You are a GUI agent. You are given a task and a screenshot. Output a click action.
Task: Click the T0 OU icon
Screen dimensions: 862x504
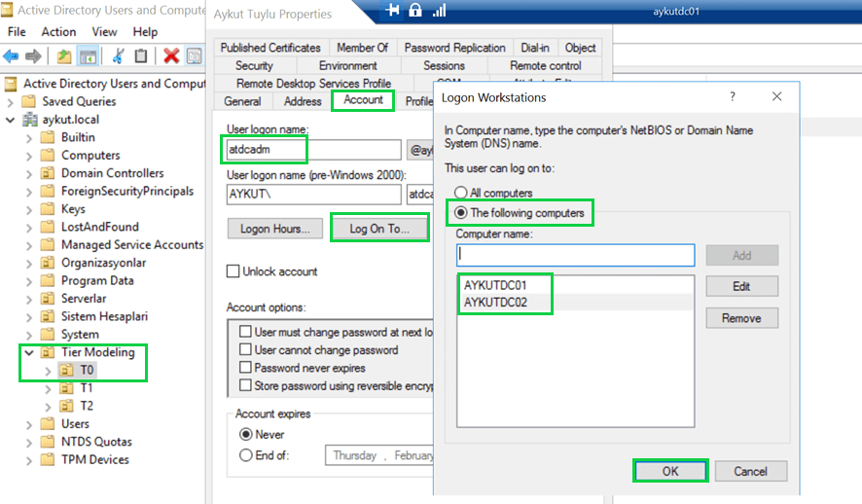coord(66,370)
